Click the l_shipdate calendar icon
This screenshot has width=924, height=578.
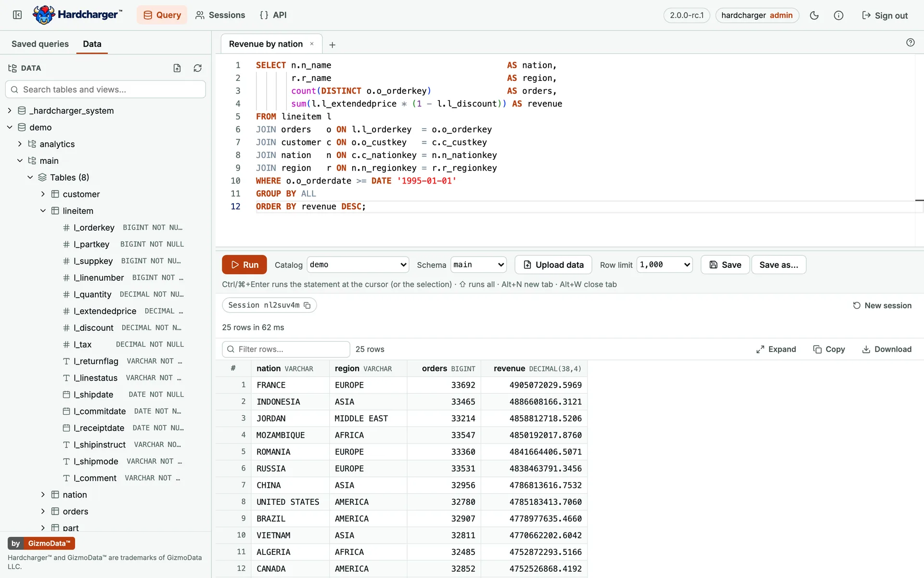[66, 394]
